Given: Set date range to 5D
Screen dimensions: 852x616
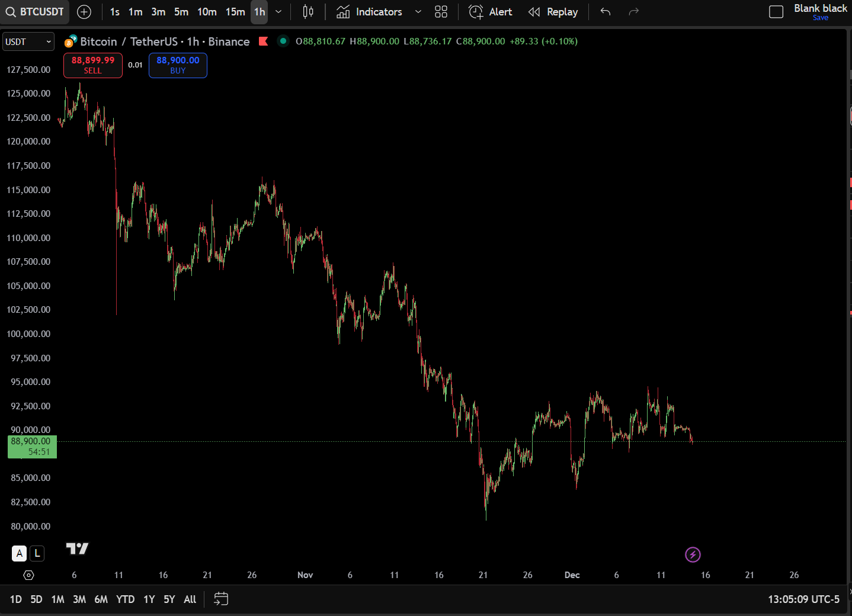Looking at the screenshot, I should tap(36, 599).
